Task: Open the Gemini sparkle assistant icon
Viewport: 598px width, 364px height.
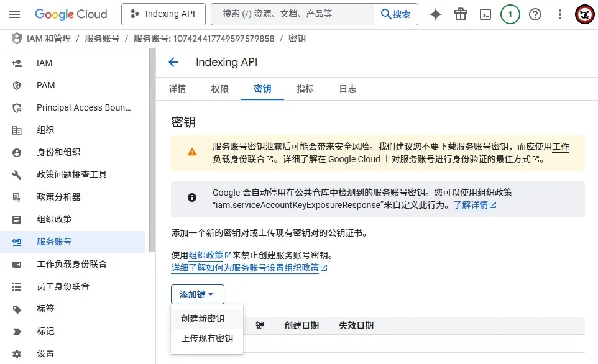Action: [x=436, y=14]
